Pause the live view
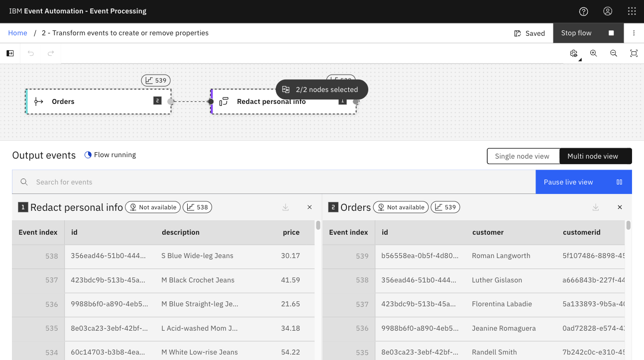Viewport: 644px width, 360px height. coord(583,182)
